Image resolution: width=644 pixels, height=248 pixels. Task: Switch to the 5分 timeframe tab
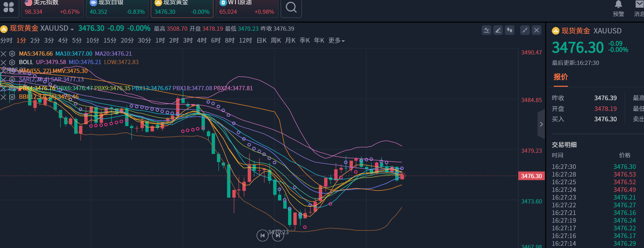click(x=77, y=41)
